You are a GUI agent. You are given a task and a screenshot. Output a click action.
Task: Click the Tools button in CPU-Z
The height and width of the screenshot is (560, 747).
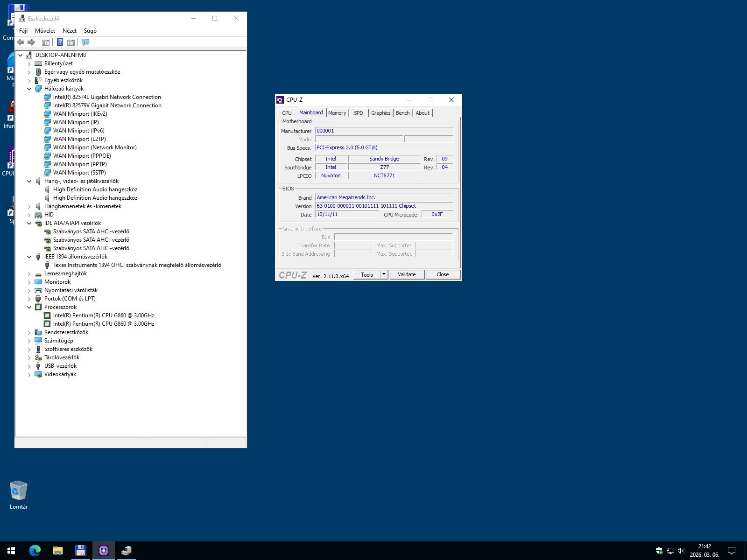coord(367,274)
